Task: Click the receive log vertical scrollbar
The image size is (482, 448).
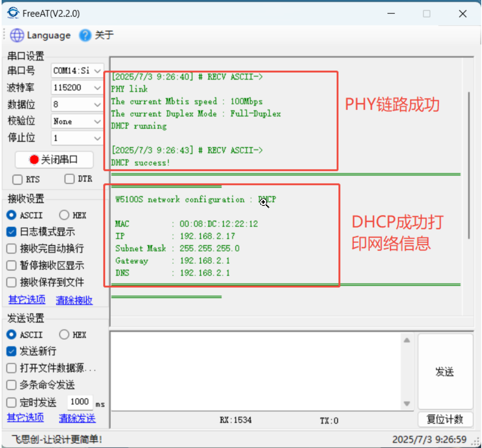Action: [469, 163]
